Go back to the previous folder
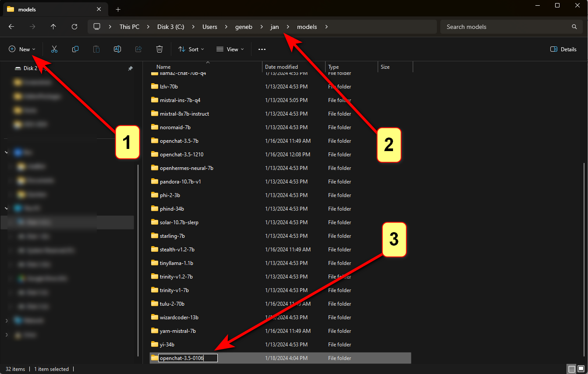The image size is (588, 374). click(11, 27)
